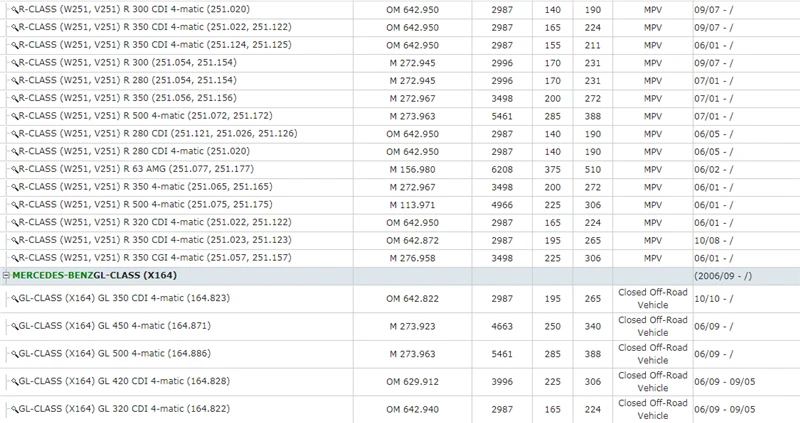Viewport: 800px width, 423px height.
Task: Collapse the MERCEDES-BENZ GL-CLASS (X164) group
Action: (x=6, y=276)
